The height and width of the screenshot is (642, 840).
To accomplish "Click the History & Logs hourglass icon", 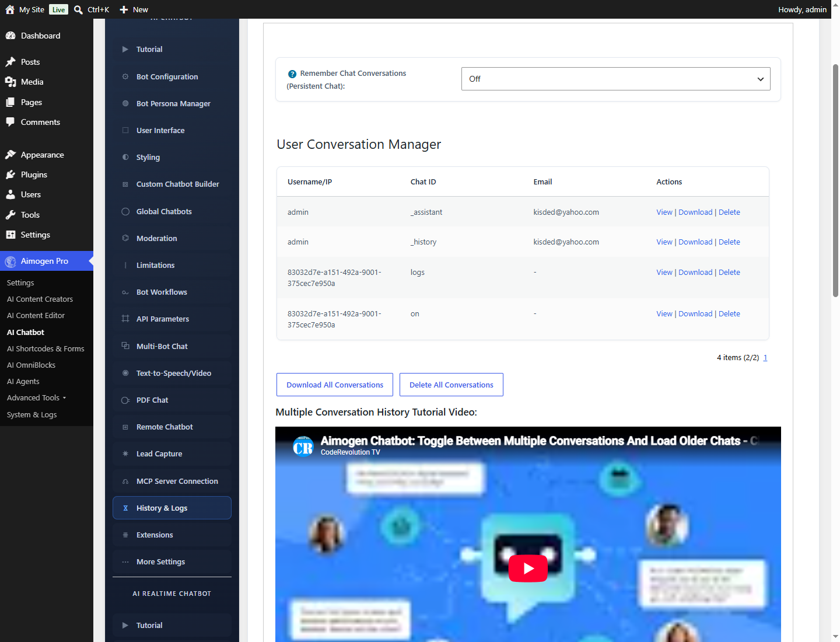I will [x=125, y=508].
